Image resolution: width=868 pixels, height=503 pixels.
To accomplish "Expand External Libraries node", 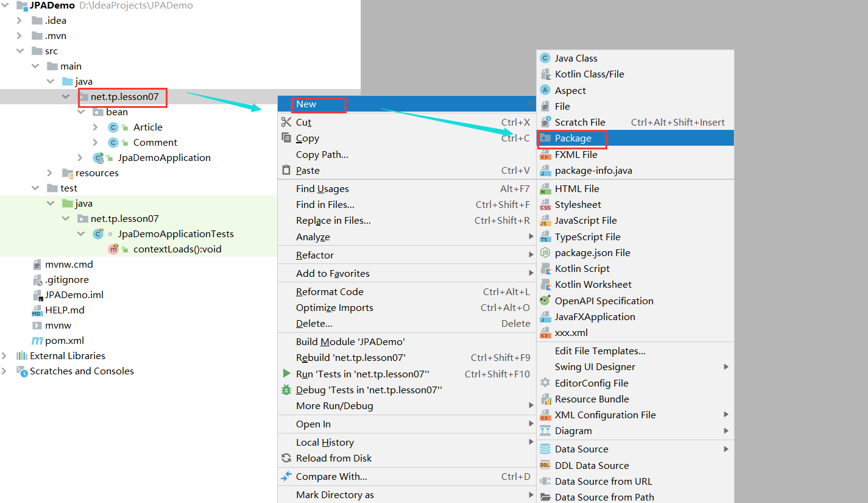I will tap(5, 356).
